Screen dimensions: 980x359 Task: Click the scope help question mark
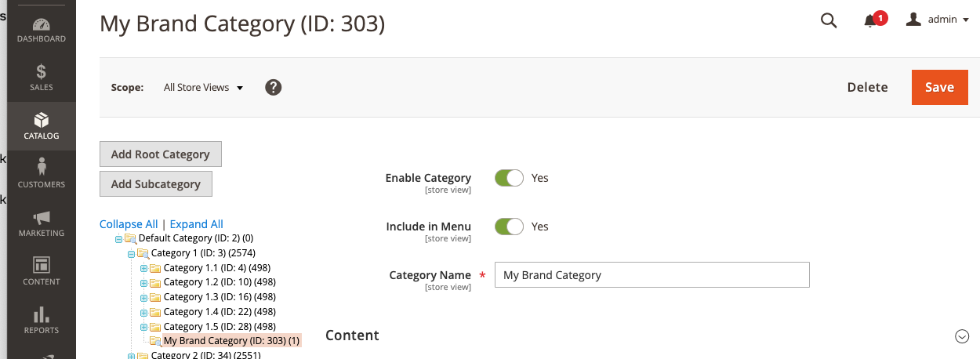pyautogui.click(x=273, y=87)
